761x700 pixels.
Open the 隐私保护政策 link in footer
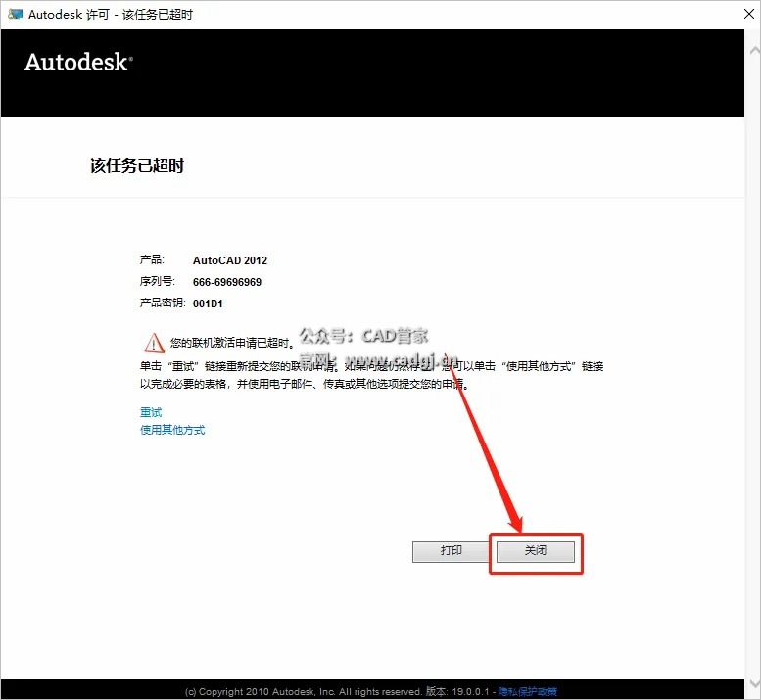528,692
